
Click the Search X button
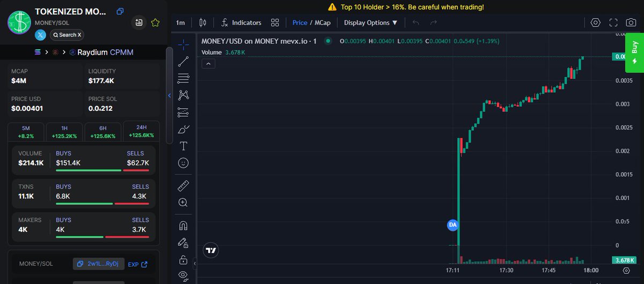(x=67, y=35)
